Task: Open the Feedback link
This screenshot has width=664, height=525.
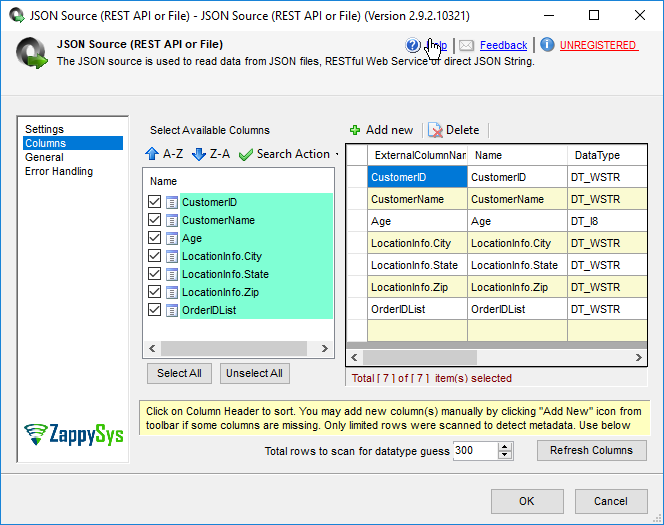Action: [504, 45]
